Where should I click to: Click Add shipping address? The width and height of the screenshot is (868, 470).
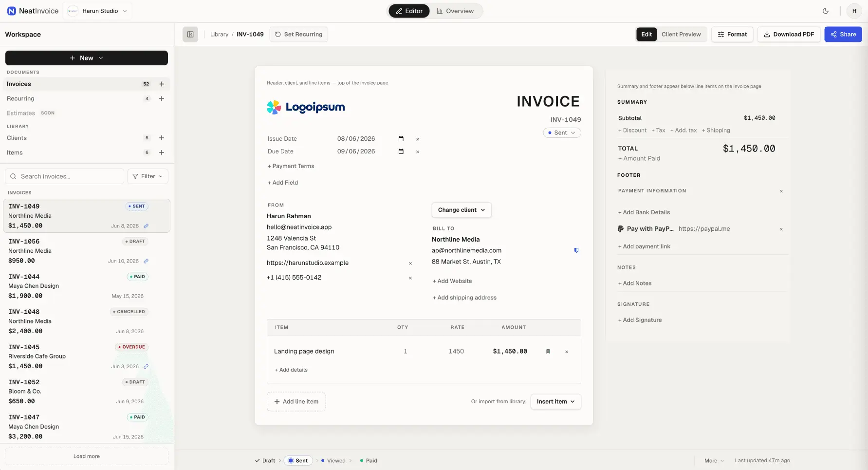point(464,298)
